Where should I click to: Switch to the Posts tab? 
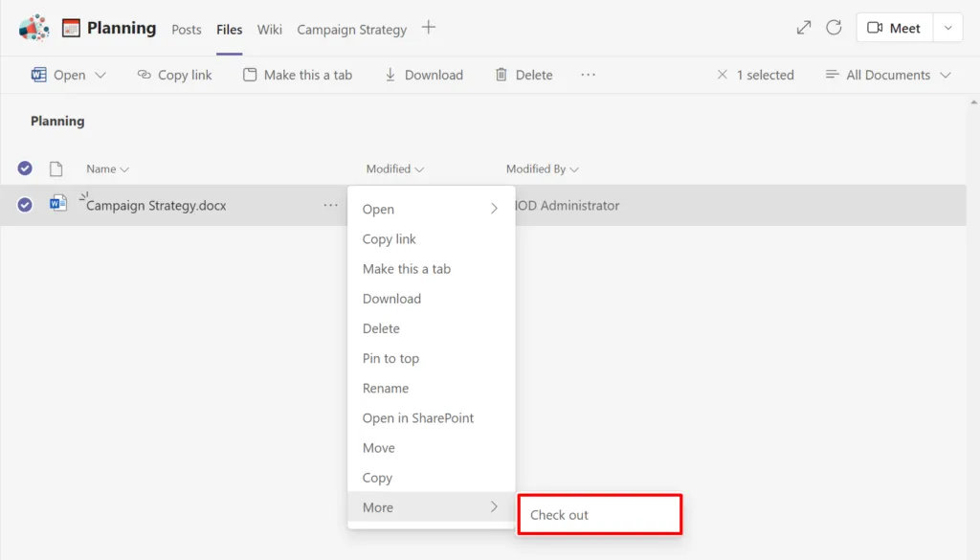[187, 30]
